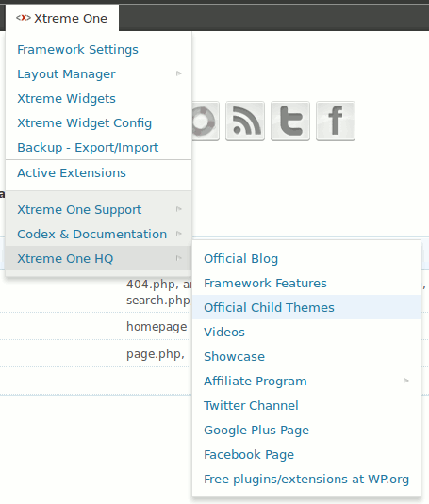Click the red X logo beside Xtreme One
This screenshot has width=429, height=504.
(24, 18)
